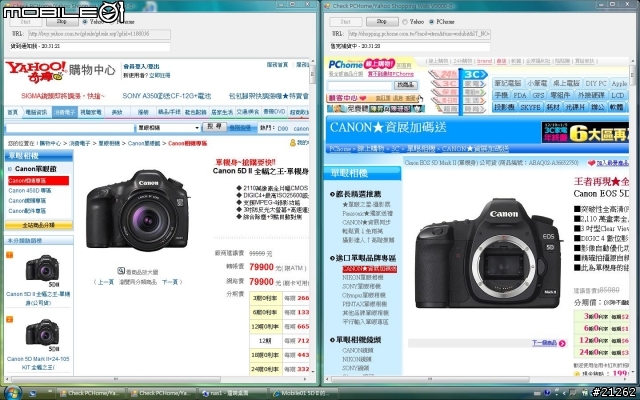
Task: Select Yahoo radio button in left window
Action: click(84, 22)
